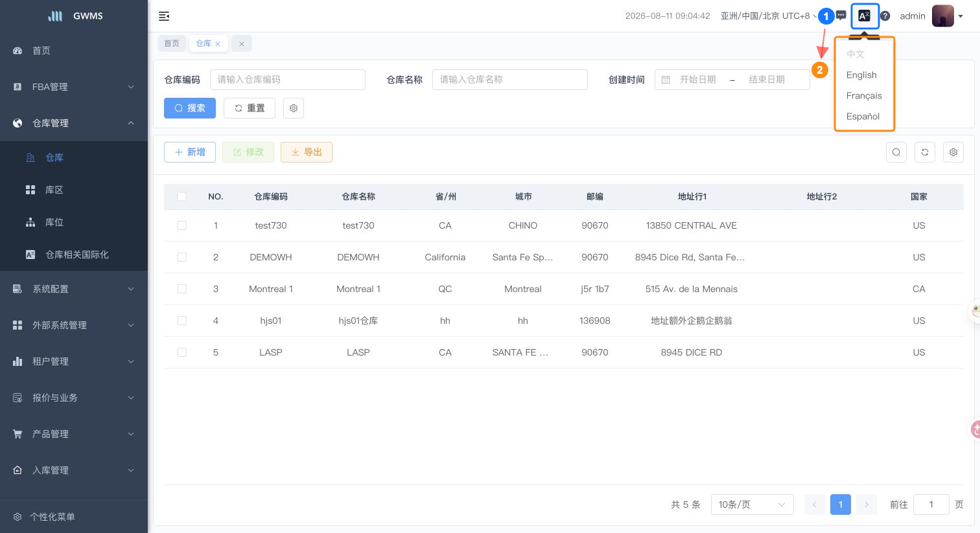
Task: Click the 13850 CENTRAL AVE address cell
Action: point(692,225)
